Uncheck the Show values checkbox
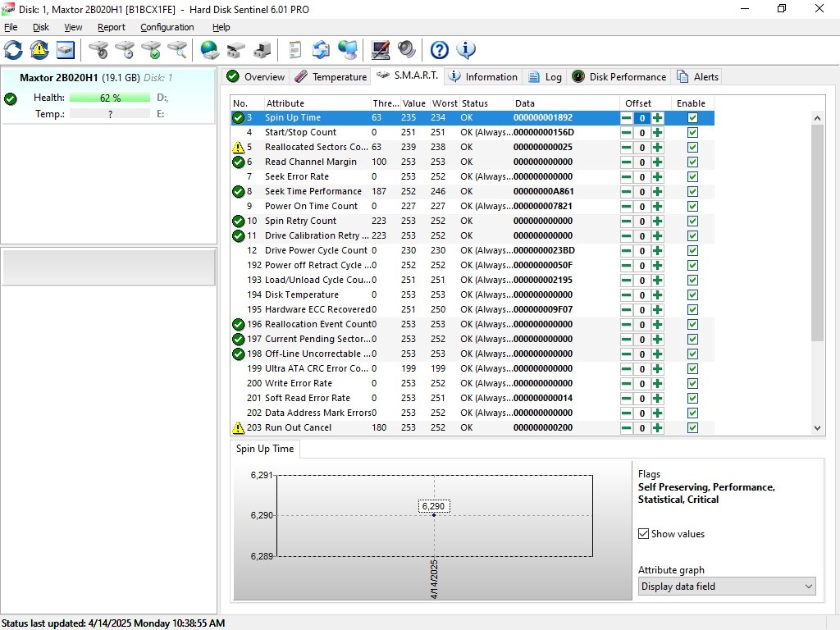The height and width of the screenshot is (630, 840). 643,533
